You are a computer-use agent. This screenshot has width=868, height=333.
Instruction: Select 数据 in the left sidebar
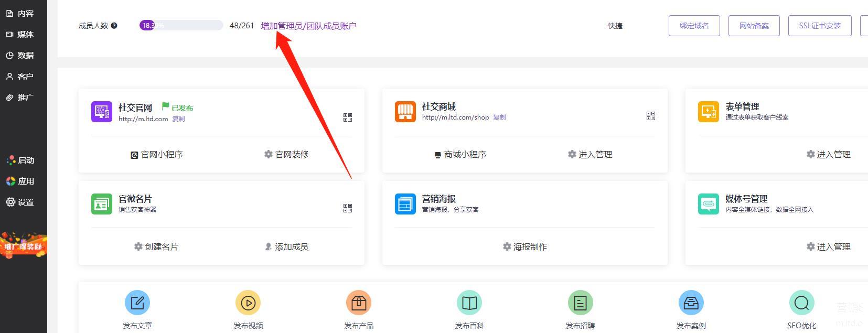(20, 55)
